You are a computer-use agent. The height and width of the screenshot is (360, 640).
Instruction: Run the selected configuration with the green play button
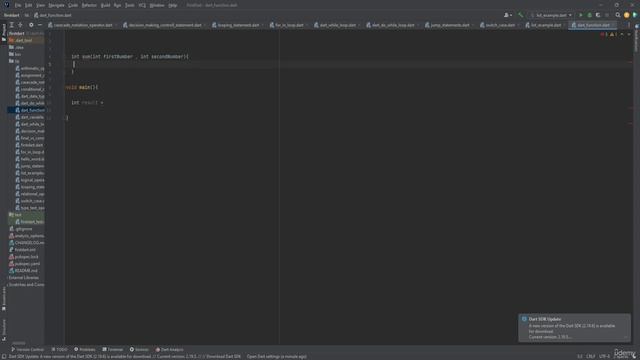(x=581, y=15)
